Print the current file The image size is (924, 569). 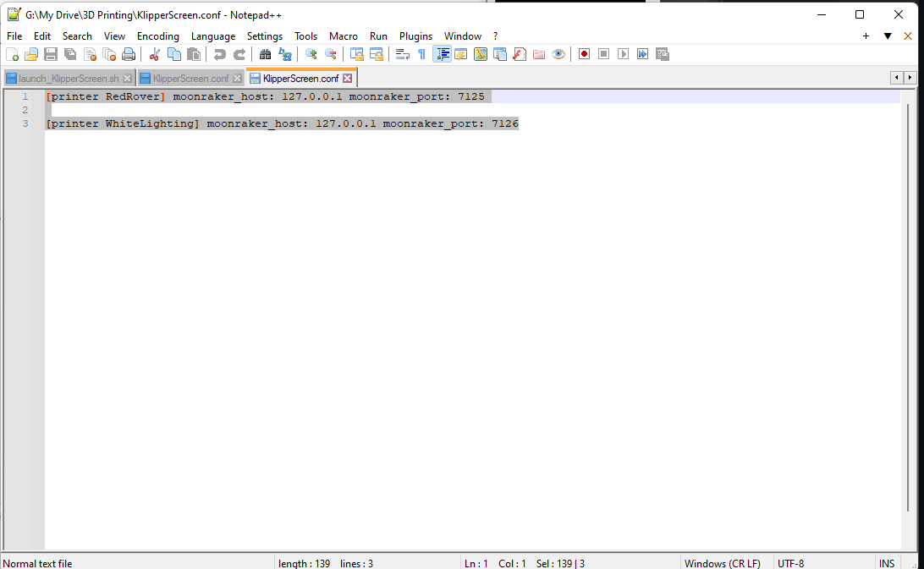click(x=129, y=53)
